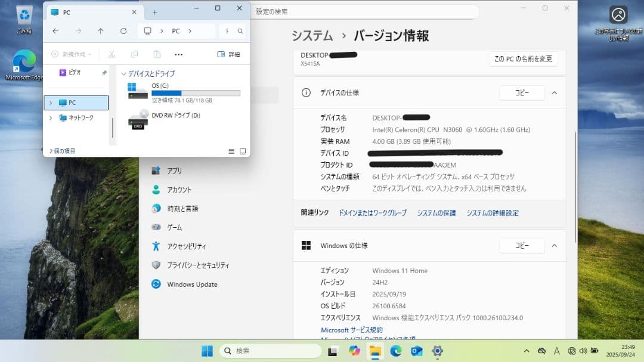Click the PC breadcrumb in address bar
This screenshot has height=362, width=644.
coord(176,31)
